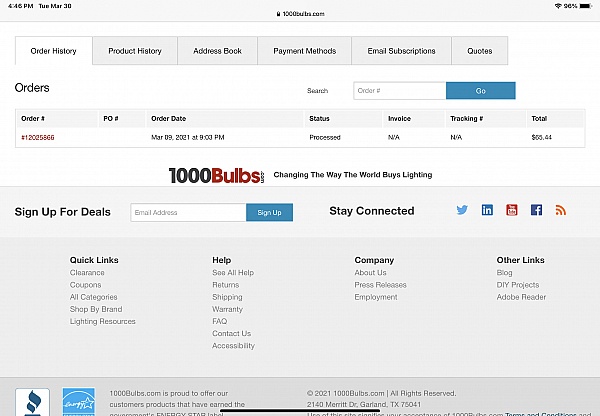
Task: Open the LinkedIn social icon
Action: click(x=487, y=210)
